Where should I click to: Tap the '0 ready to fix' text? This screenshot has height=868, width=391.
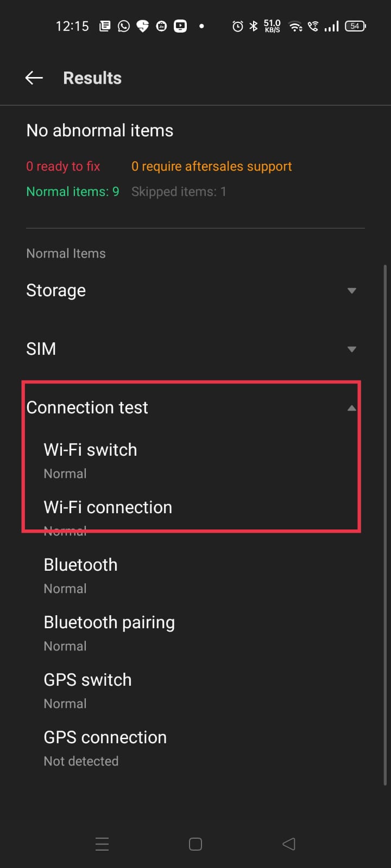point(63,167)
